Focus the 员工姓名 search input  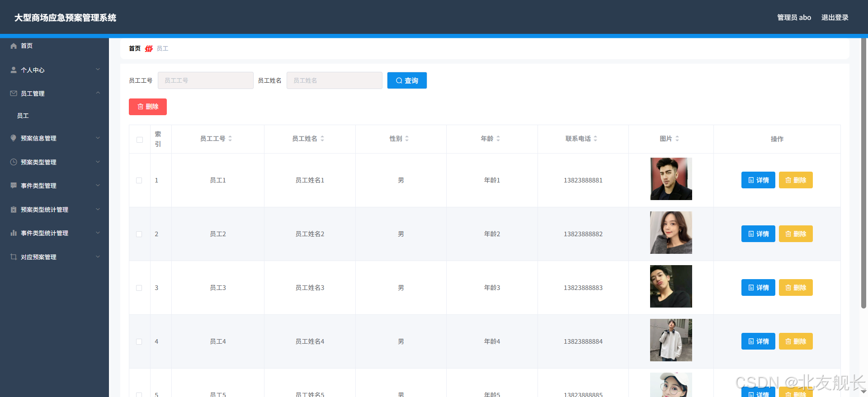tap(335, 80)
